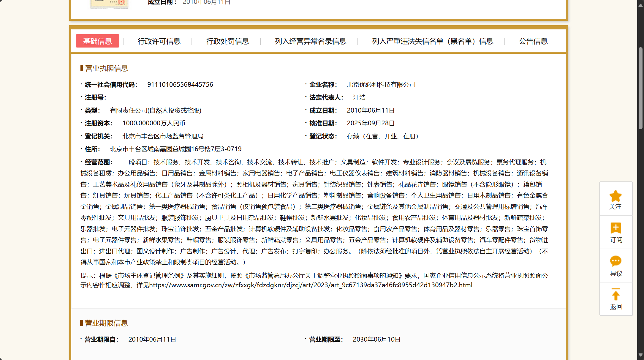
Task: Click the scrollbar down arrow
Action: pyautogui.click(x=640, y=355)
